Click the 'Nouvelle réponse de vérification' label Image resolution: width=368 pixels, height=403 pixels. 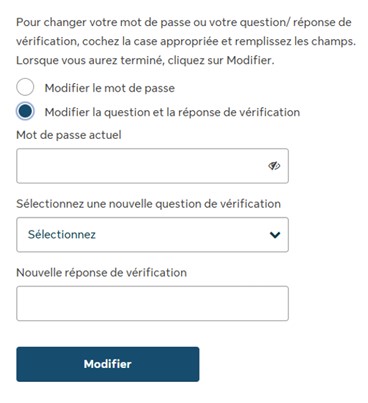pos(101,273)
